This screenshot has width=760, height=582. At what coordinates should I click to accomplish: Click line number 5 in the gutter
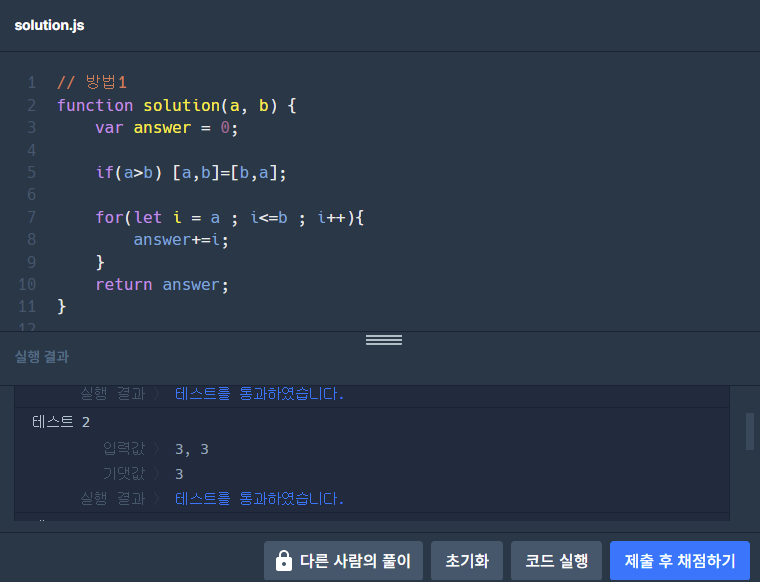click(32, 173)
